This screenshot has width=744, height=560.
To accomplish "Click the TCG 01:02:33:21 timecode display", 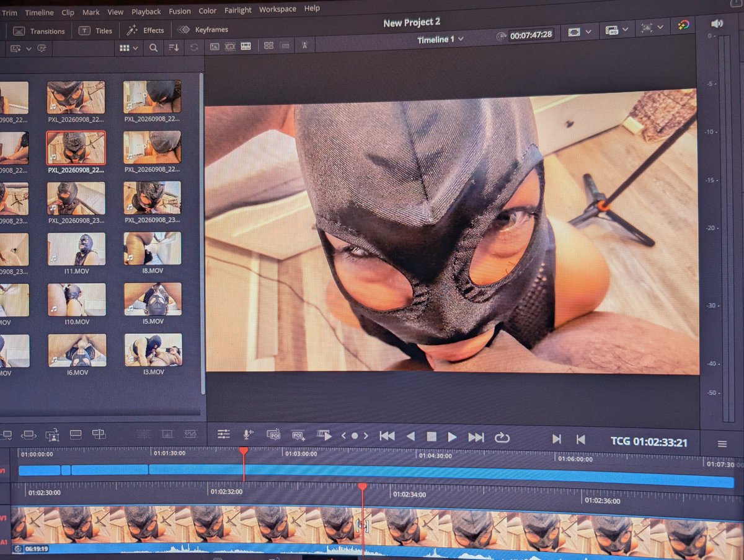I will coord(649,442).
